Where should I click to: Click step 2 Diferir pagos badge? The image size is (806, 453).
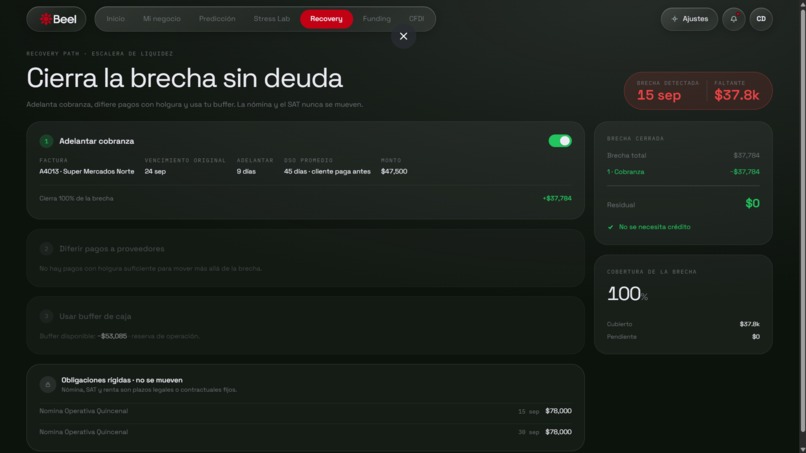(46, 249)
